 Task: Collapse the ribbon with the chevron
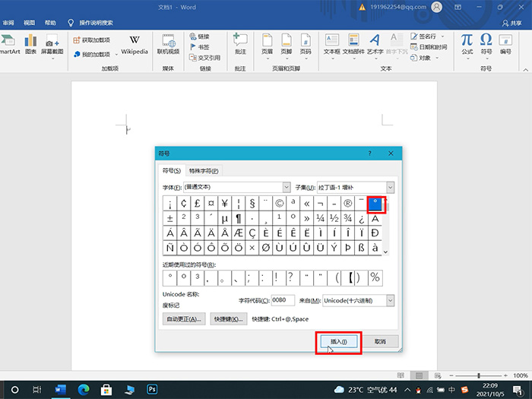[x=526, y=70]
